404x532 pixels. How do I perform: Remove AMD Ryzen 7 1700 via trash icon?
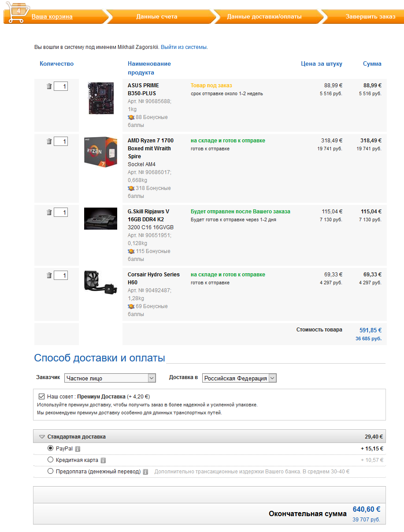[x=49, y=141]
